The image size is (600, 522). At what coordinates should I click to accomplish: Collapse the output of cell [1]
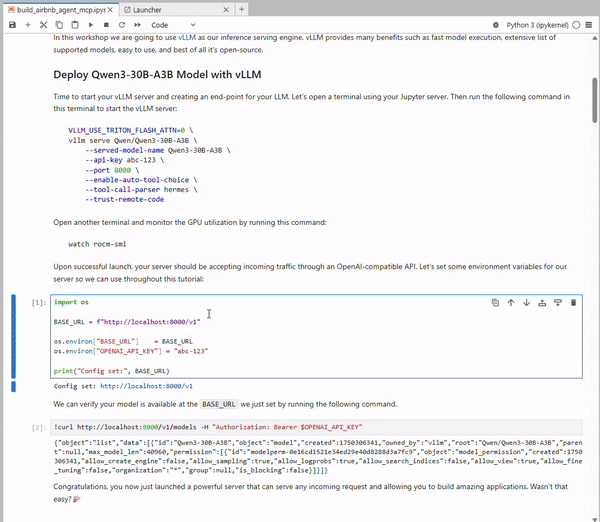[13, 386]
